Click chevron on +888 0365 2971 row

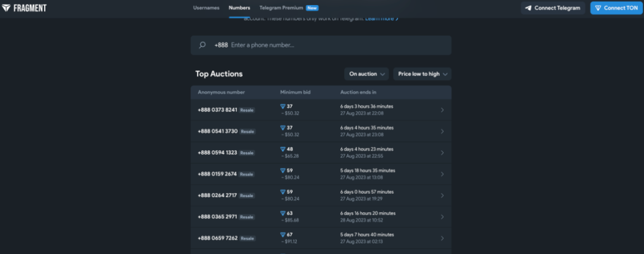click(x=442, y=217)
